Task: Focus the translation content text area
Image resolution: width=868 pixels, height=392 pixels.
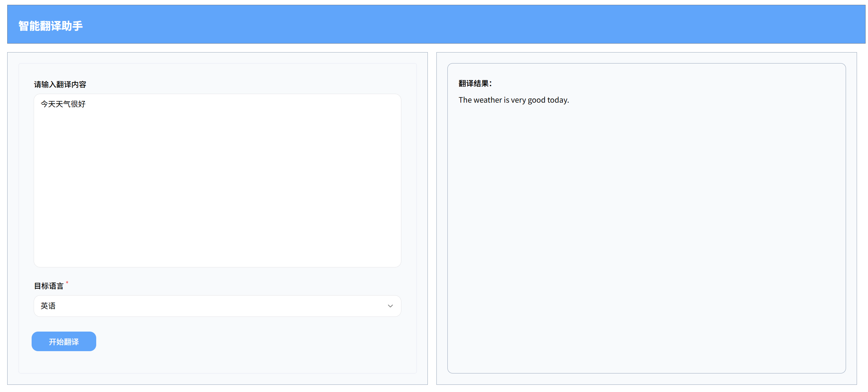Action: 217,165
